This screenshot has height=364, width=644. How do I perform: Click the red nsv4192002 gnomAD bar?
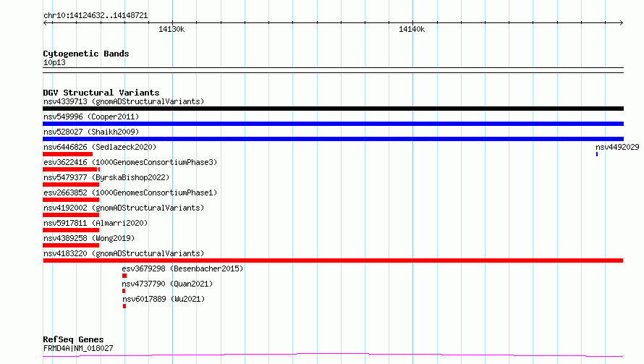(71, 215)
